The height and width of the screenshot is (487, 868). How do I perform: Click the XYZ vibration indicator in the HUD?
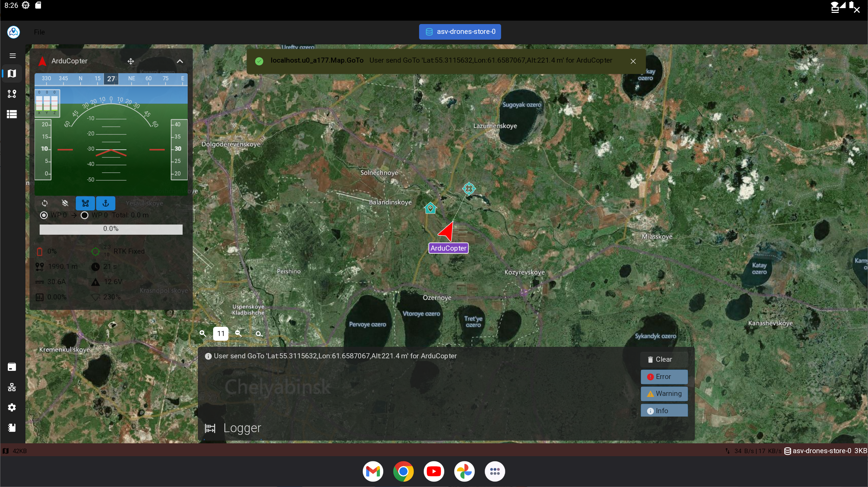47,103
